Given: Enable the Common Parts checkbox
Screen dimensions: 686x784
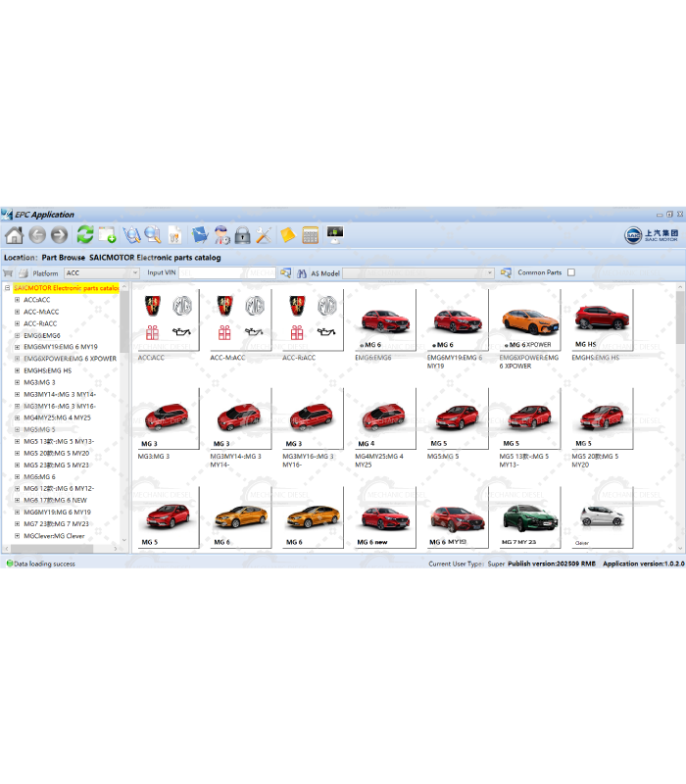Looking at the screenshot, I should click(x=571, y=273).
